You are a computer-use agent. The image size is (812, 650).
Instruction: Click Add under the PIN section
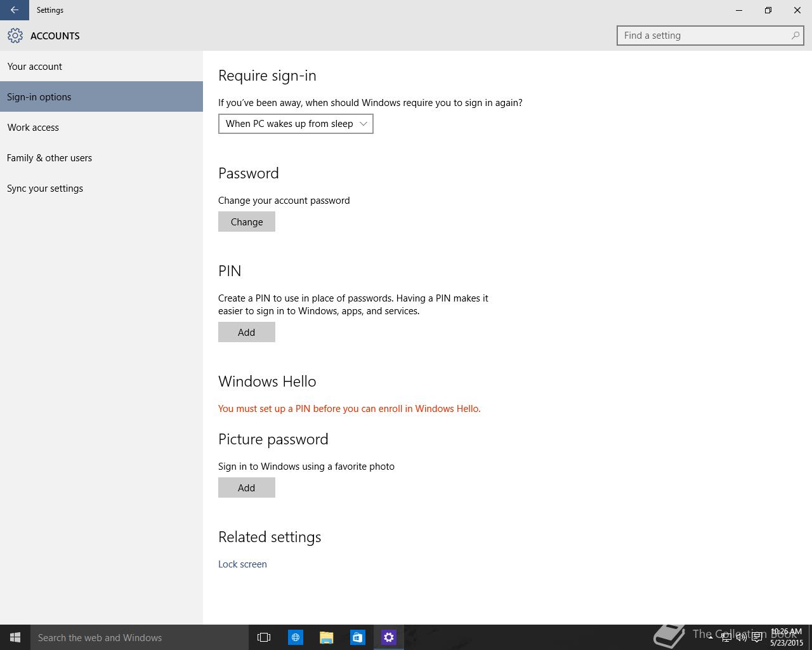pyautogui.click(x=247, y=332)
